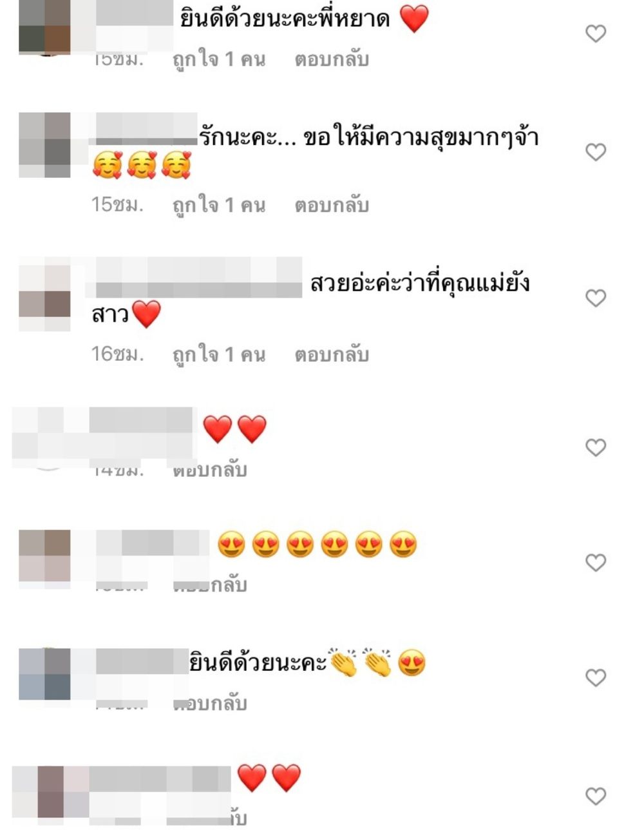Like the six heart-eyes emoji comment
This screenshot has width=644, height=839.
(x=596, y=563)
